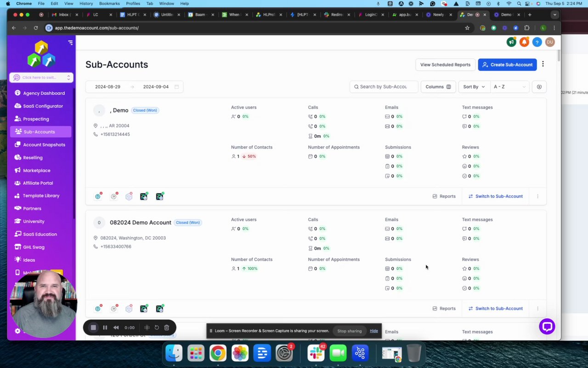This screenshot has height=368, width=588.
Task: Open System Settings from the Dock
Action: pos(284,353)
